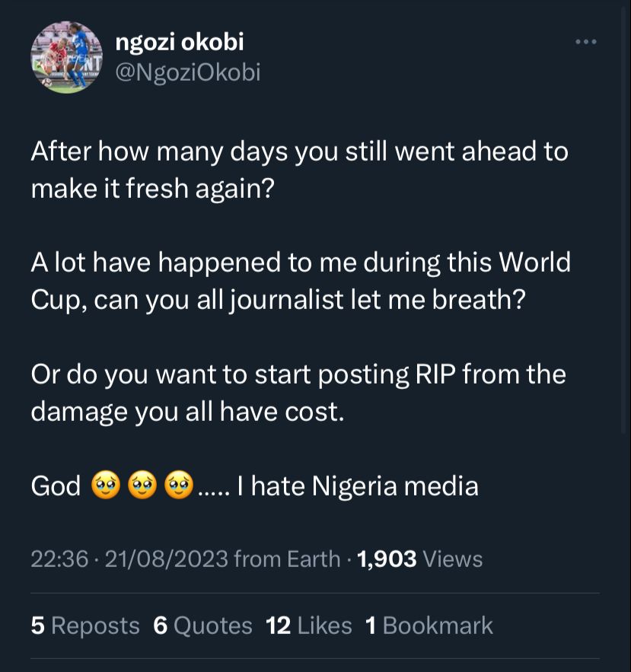Click the last pleading-face emoji
This screenshot has height=672, width=631.
178,486
